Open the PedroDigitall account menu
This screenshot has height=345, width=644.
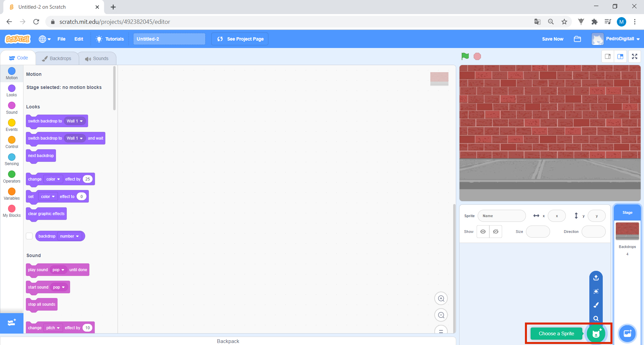point(616,39)
